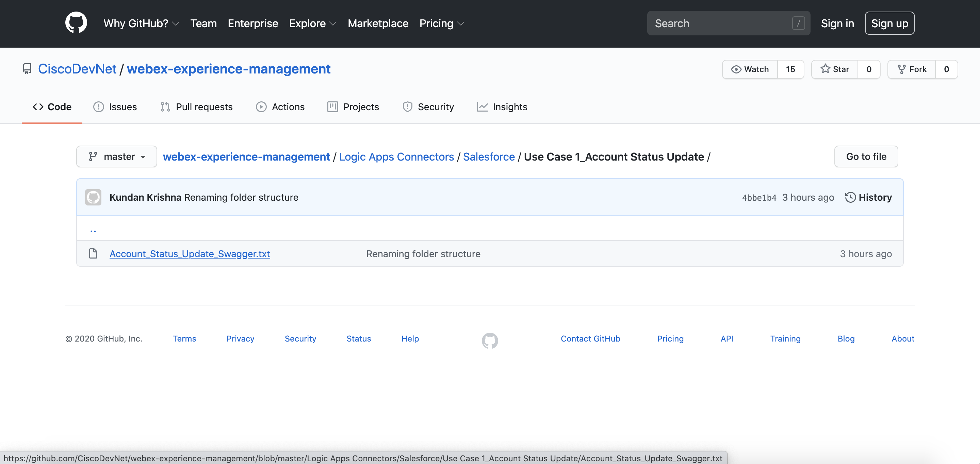This screenshot has width=980, height=464.
Task: Fork this repository
Action: click(912, 69)
